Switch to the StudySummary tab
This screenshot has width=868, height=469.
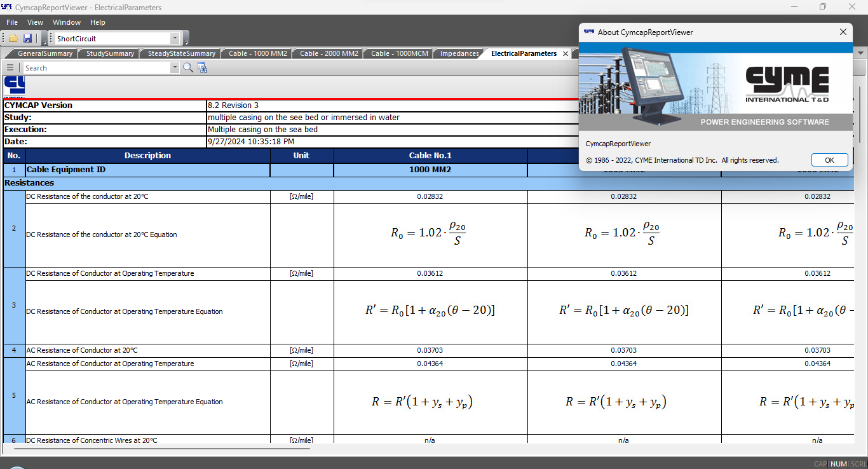109,54
